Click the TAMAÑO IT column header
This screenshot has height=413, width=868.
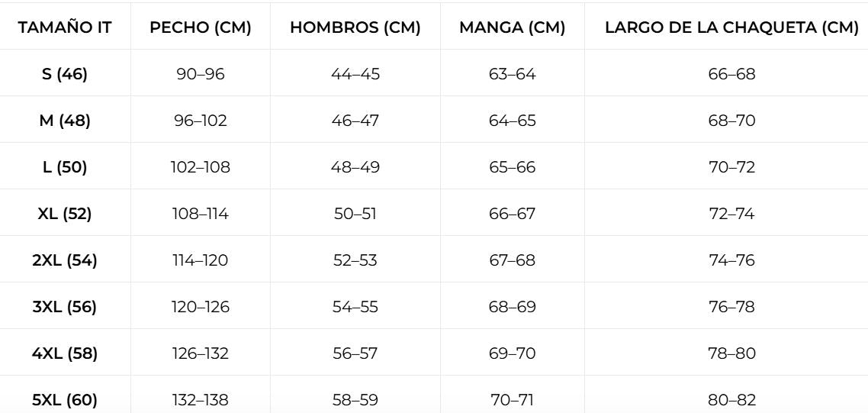pyautogui.click(x=65, y=27)
